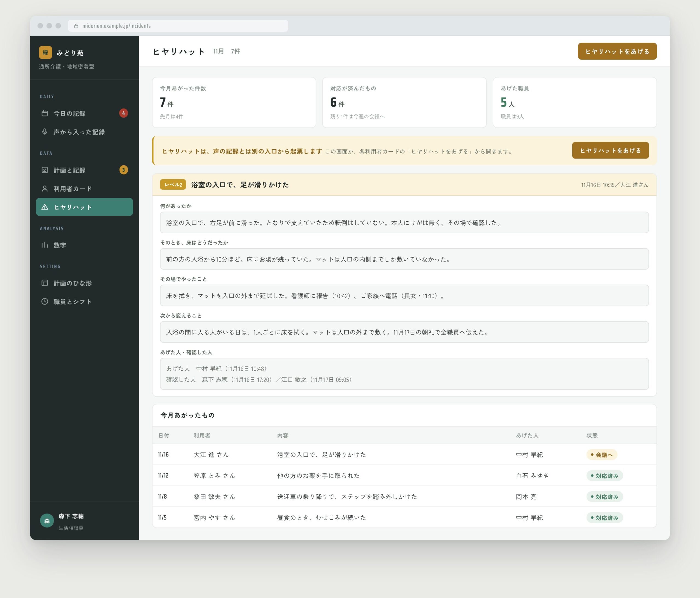Click the 内容 column header

pyautogui.click(x=283, y=435)
